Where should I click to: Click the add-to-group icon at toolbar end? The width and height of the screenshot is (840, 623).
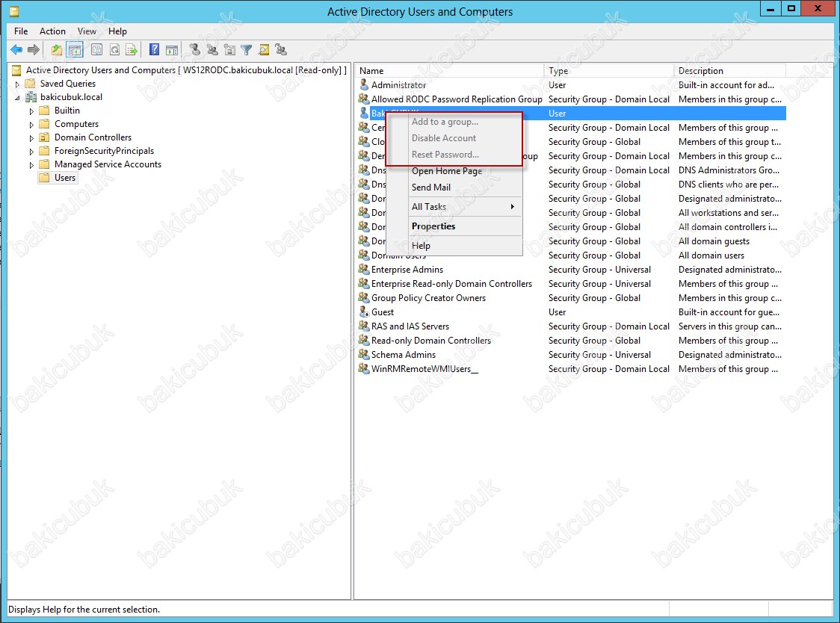(x=281, y=50)
